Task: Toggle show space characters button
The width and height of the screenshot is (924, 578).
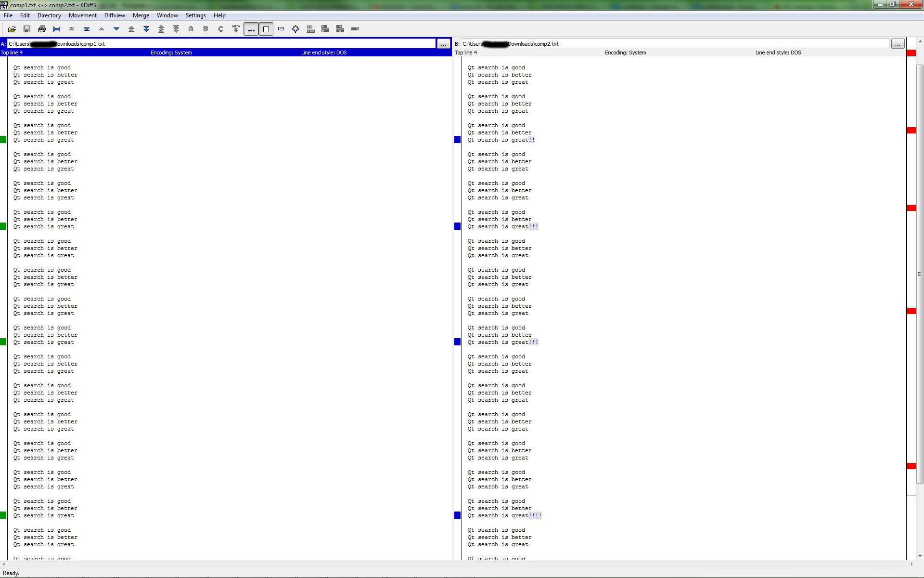Action: click(x=251, y=29)
